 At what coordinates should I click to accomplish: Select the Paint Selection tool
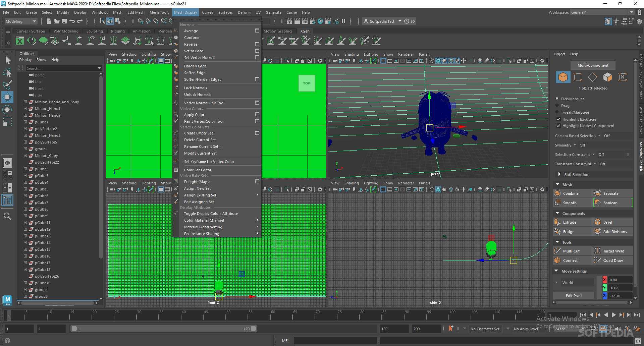(x=7, y=85)
